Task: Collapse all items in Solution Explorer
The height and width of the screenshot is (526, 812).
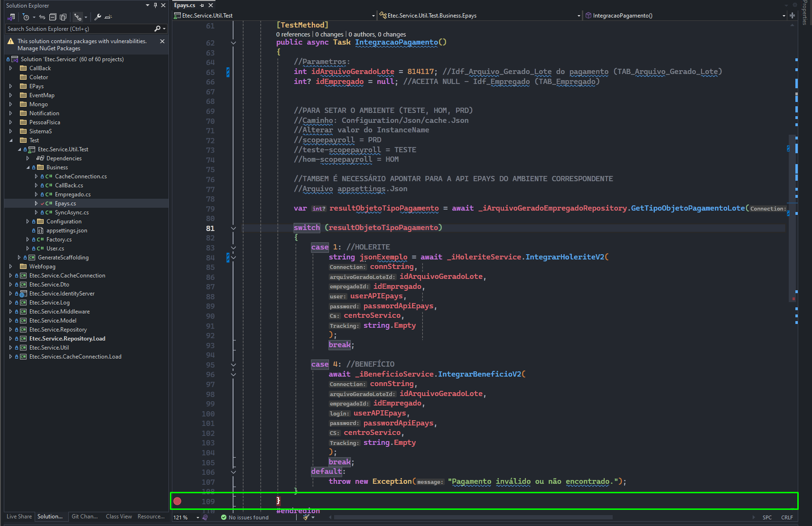Action: pos(53,17)
